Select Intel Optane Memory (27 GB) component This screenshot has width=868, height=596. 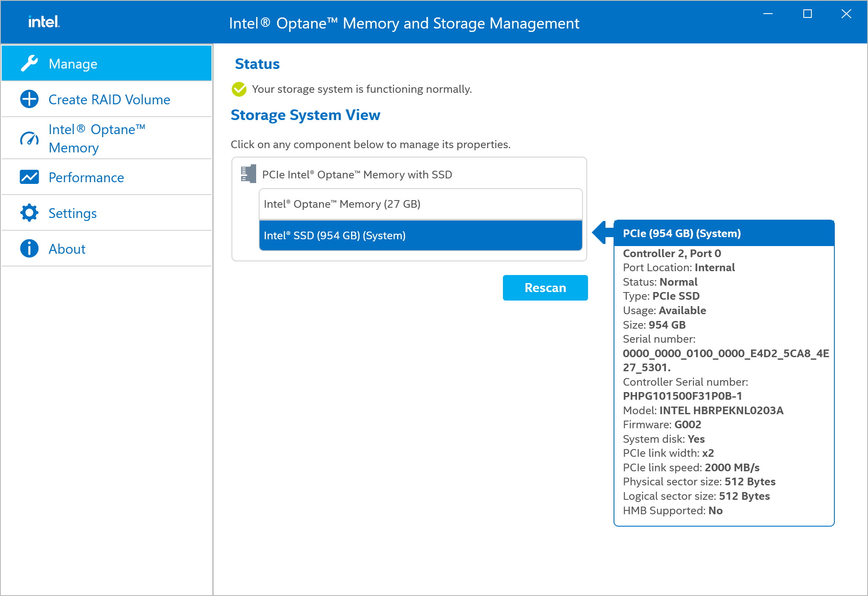tap(421, 204)
